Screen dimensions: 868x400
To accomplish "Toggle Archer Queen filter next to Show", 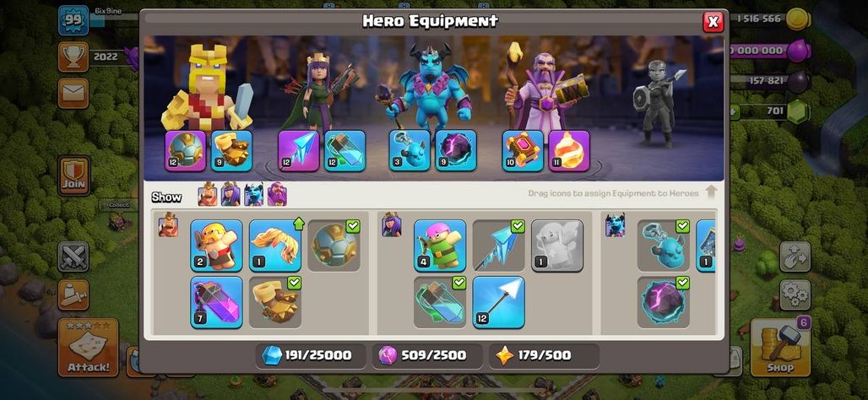I will 231,195.
